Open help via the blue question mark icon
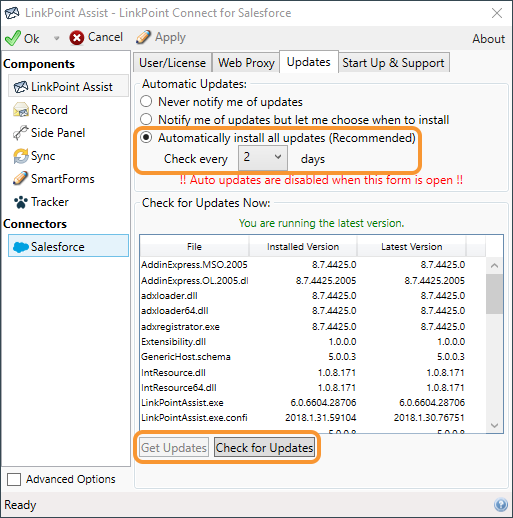 click(x=501, y=504)
